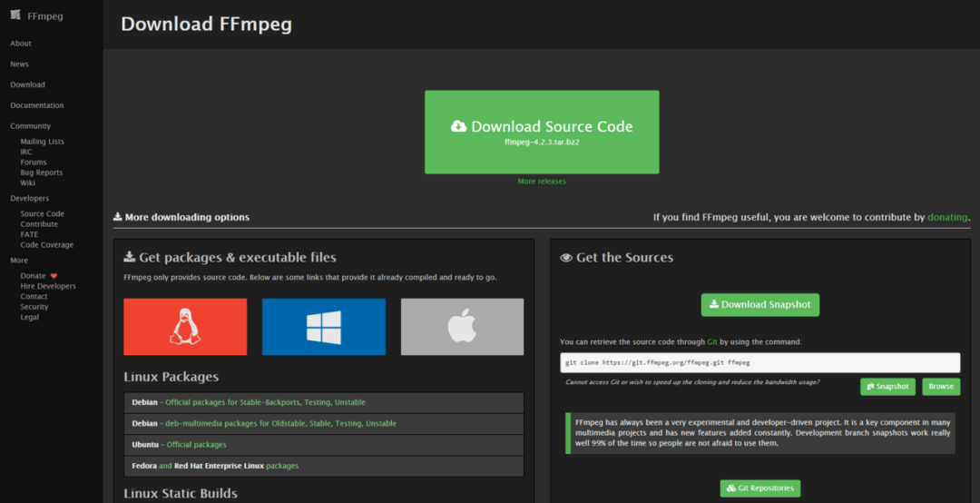Open the Contribute link
The image size is (980, 503).
(39, 224)
